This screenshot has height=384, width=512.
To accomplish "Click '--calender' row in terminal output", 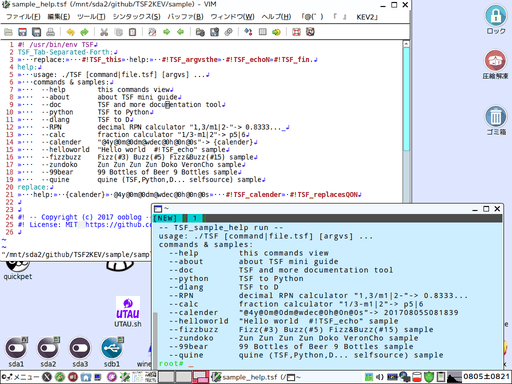I will [313, 313].
